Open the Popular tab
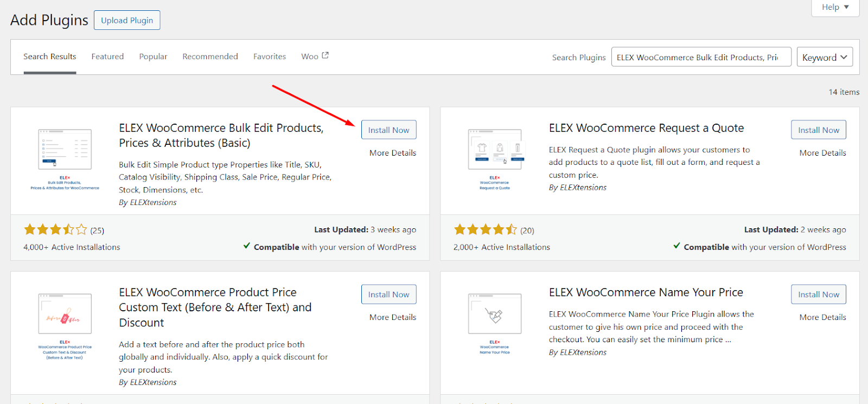This screenshot has height=404, width=868. 153,56
